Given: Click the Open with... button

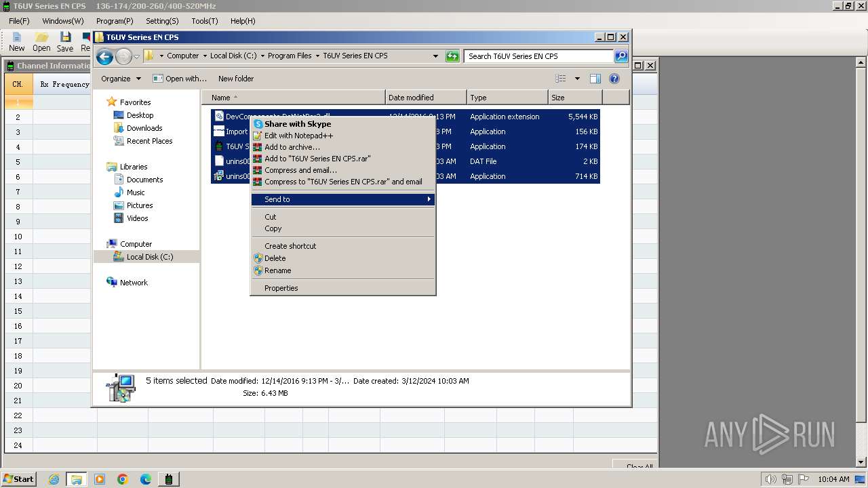Looking at the screenshot, I should pos(180,79).
